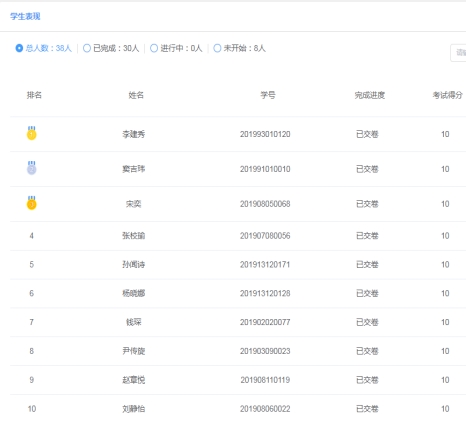Click rank number 5 in the table

pyautogui.click(x=32, y=265)
